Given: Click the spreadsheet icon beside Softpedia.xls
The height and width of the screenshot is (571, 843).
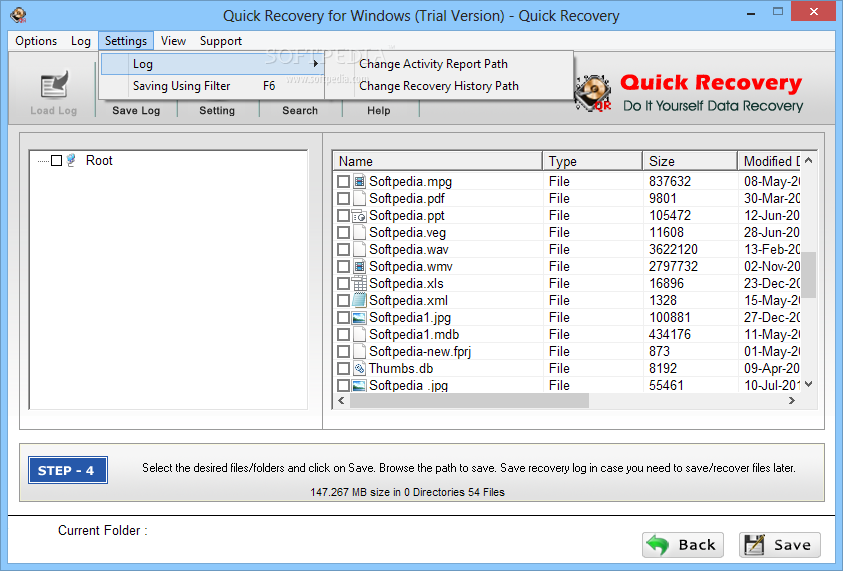Looking at the screenshot, I should tap(359, 283).
